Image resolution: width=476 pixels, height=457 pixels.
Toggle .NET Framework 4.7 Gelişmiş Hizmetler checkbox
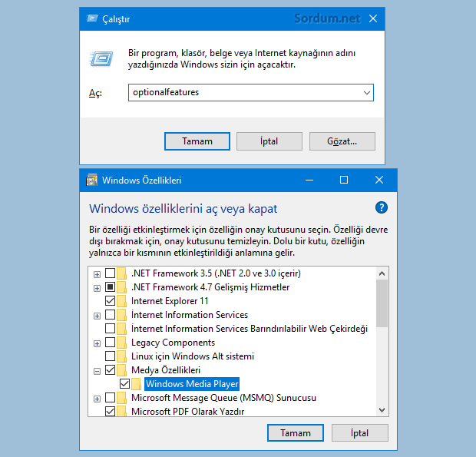click(x=110, y=287)
